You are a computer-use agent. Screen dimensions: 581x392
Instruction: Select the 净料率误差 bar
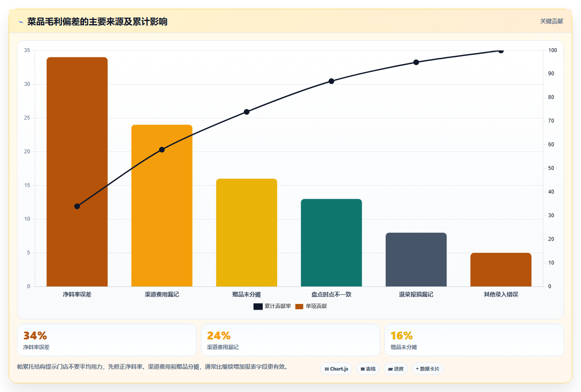click(x=77, y=172)
